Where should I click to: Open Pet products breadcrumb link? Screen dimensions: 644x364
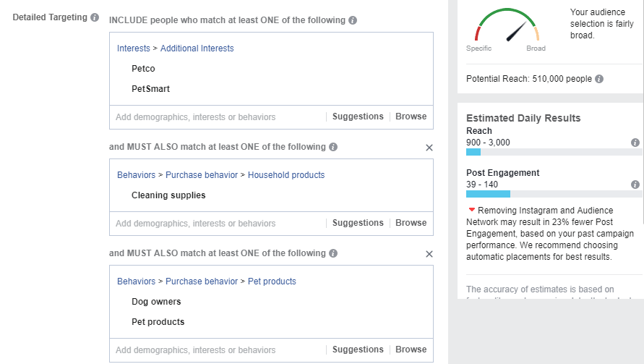click(x=272, y=282)
